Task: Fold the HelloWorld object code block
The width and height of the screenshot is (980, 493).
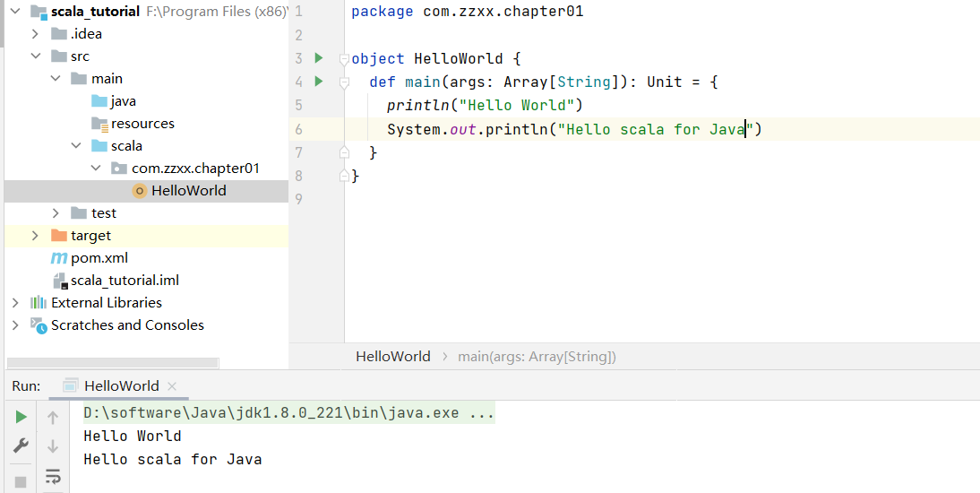Action: (x=343, y=59)
